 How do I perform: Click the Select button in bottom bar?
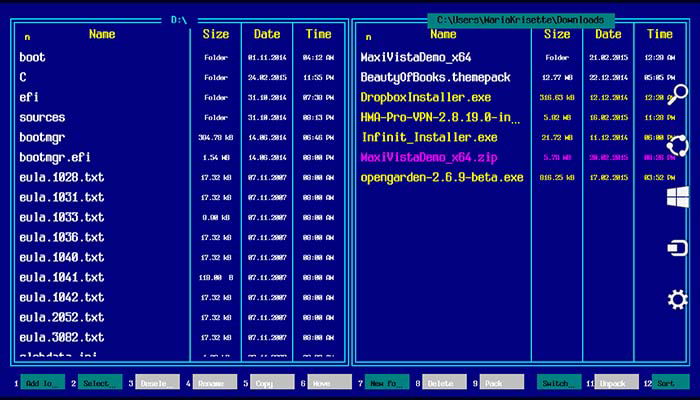(100, 382)
